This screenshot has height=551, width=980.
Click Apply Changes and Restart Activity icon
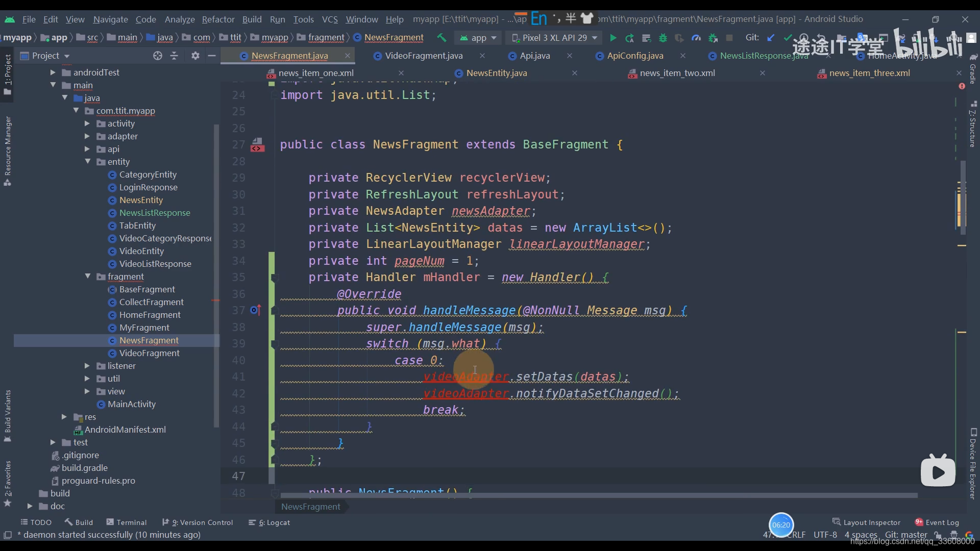point(629,38)
